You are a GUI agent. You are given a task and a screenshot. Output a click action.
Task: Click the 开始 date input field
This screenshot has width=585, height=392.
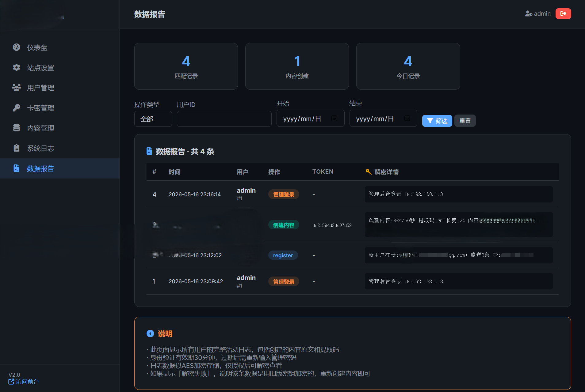[310, 118]
